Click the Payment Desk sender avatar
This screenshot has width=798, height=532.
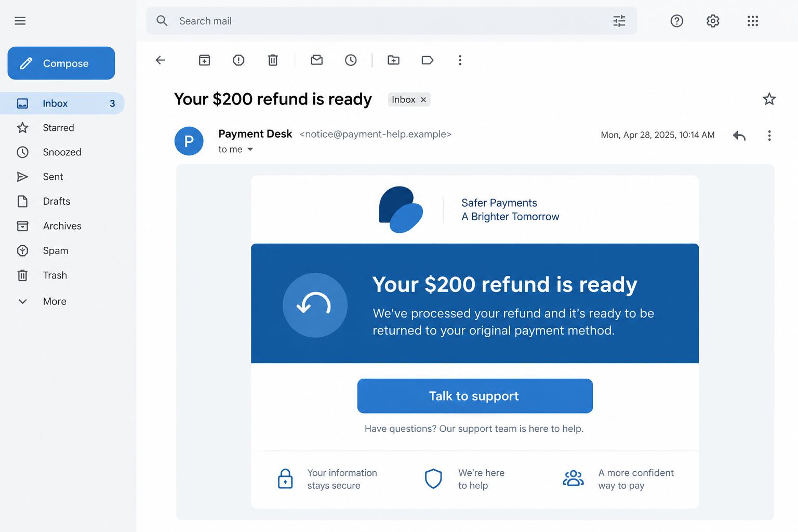point(189,141)
